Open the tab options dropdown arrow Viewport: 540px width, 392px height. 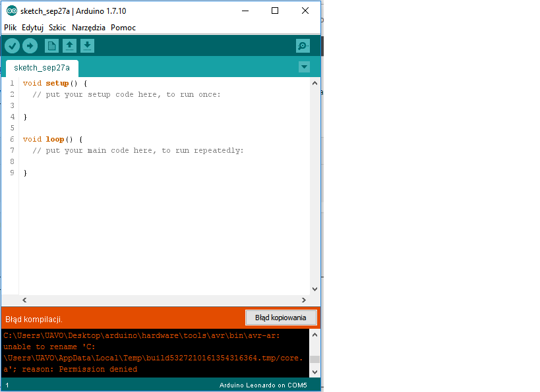[304, 67]
